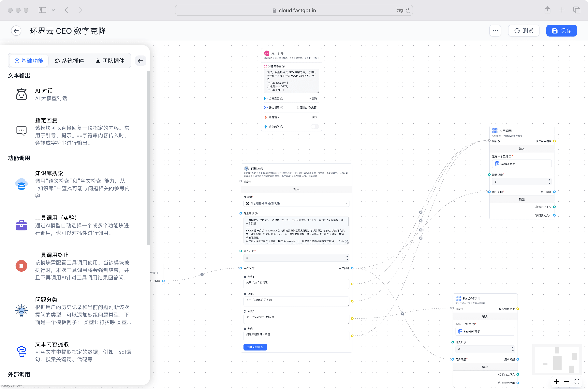
Task: Go back using the header arrow
Action: (16, 31)
